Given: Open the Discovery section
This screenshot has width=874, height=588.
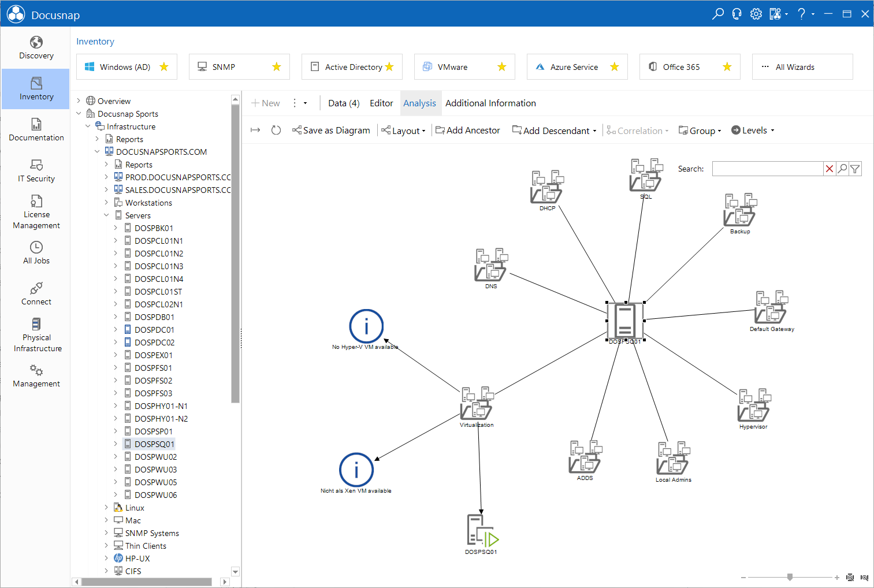Looking at the screenshot, I should coord(36,48).
